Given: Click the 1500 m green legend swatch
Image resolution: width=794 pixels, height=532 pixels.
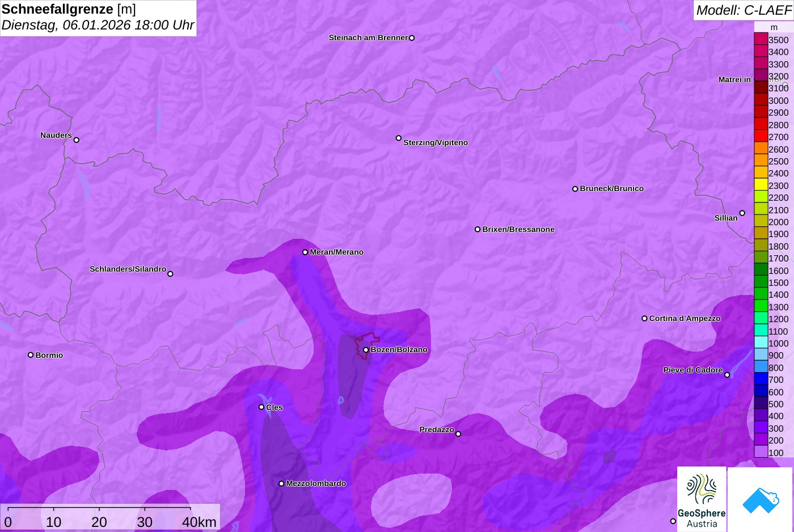Looking at the screenshot, I should [x=761, y=282].
